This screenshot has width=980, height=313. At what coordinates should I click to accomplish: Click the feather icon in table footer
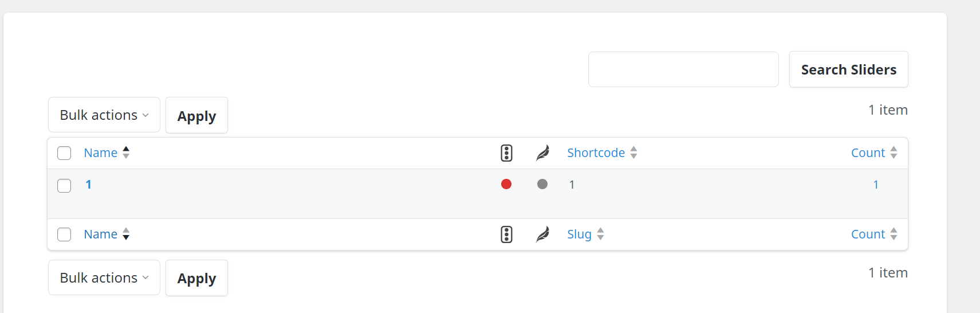point(542,234)
